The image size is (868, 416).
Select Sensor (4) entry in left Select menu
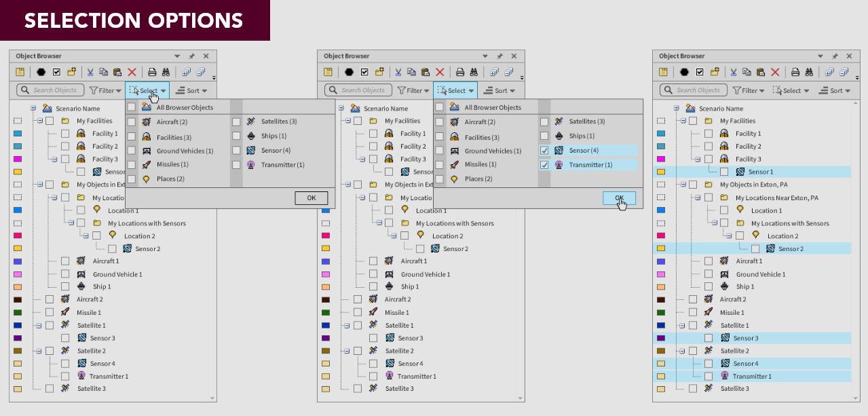276,151
